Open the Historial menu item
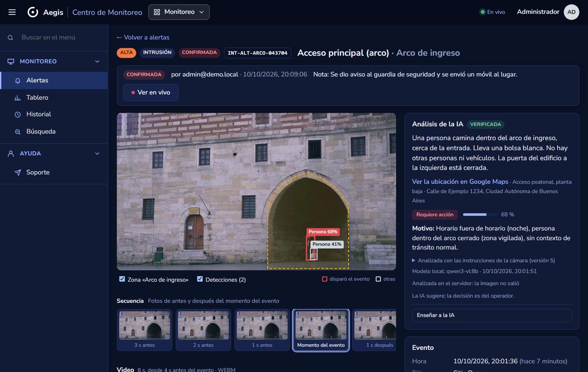This screenshot has width=588, height=372. click(54, 114)
